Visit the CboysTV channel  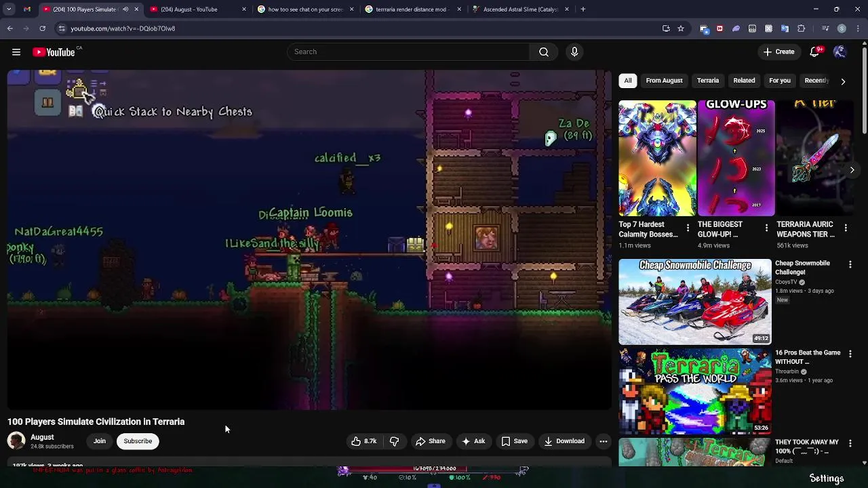[787, 282]
